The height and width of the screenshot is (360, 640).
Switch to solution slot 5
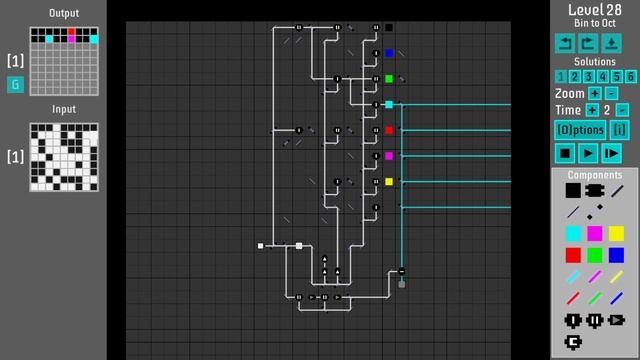[x=617, y=77]
